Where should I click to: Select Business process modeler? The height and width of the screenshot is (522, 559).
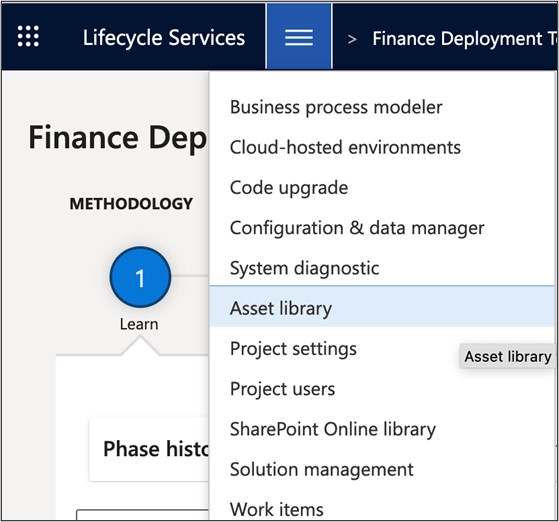click(383, 107)
